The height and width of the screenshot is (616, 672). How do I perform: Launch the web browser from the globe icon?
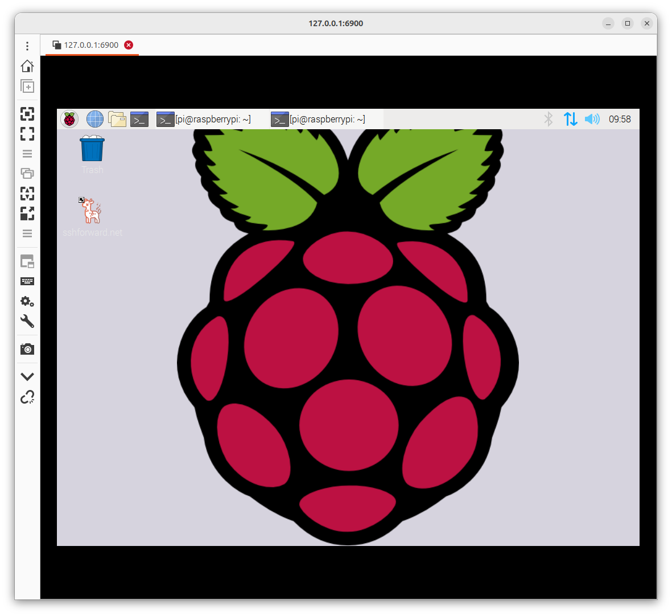click(x=94, y=119)
